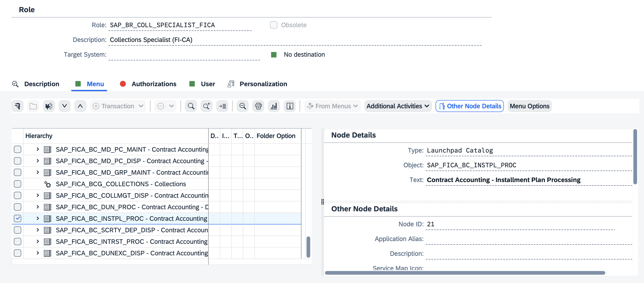Click the zoom-out details magnifier icon
Screen dimensions: 644x283
click(x=243, y=106)
